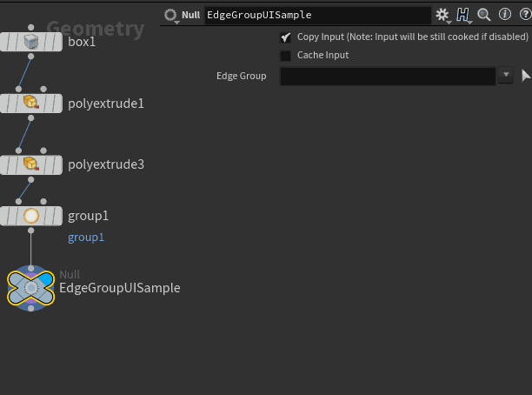
Task: Click the blue group1 label link
Action: tap(86, 237)
